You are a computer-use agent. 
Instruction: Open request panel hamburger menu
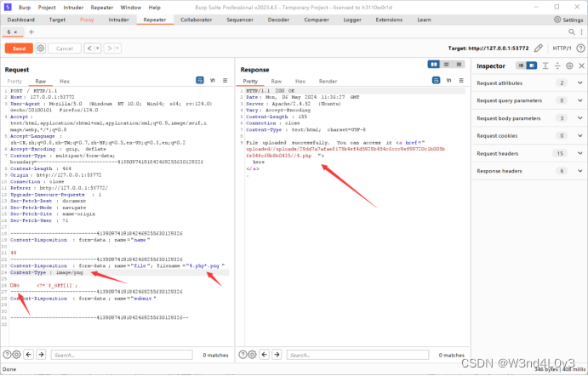coord(225,80)
